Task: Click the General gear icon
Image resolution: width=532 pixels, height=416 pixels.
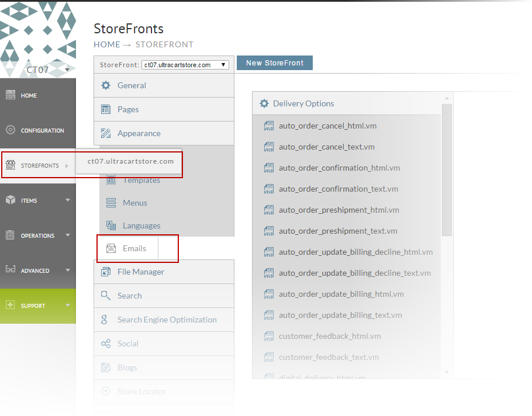Action: coord(106,85)
